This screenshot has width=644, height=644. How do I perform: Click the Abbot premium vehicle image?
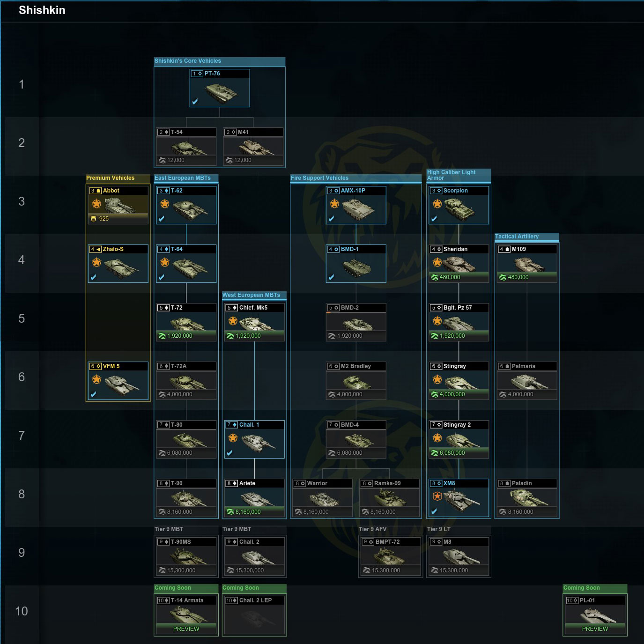point(120,205)
